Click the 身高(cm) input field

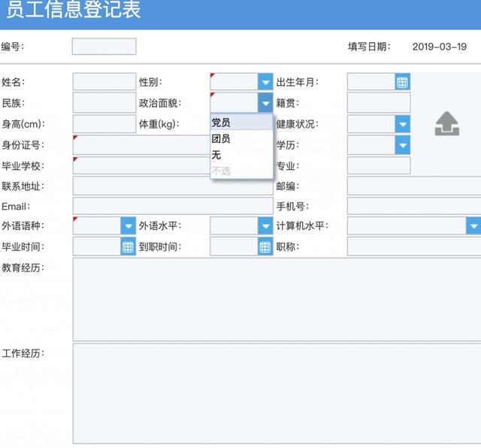104,124
